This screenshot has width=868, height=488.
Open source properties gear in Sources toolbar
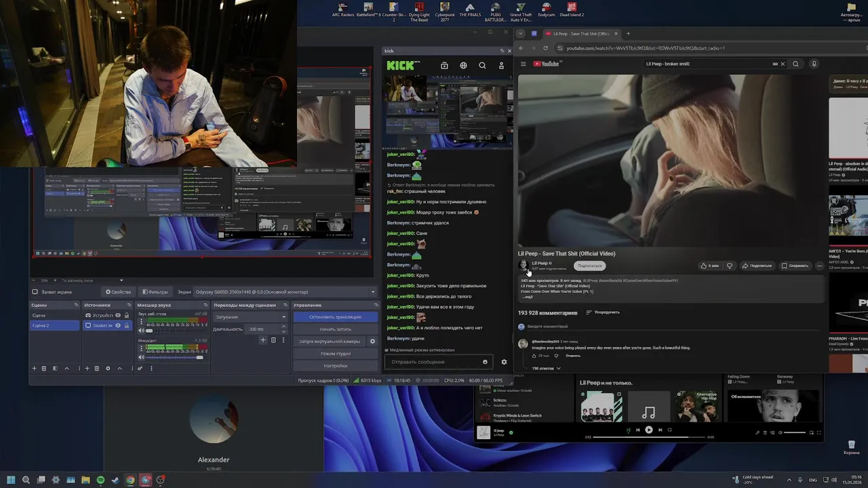108,368
